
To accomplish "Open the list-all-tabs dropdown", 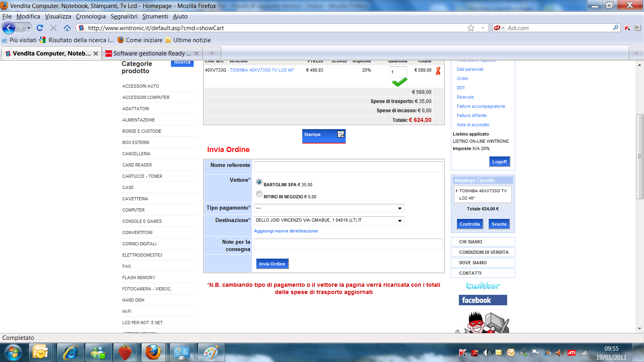I will pyautogui.click(x=636, y=53).
